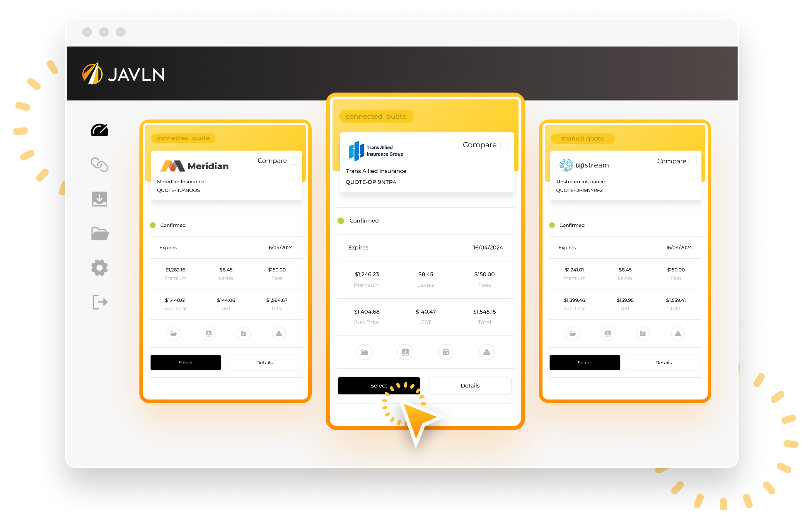
Task: Click the settings gear icon
Action: (x=99, y=268)
